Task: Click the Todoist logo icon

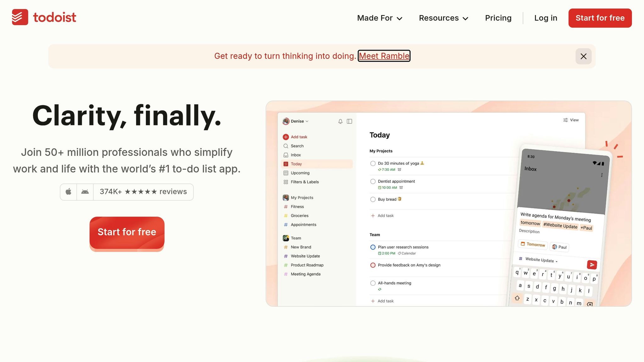Action: 19,17
